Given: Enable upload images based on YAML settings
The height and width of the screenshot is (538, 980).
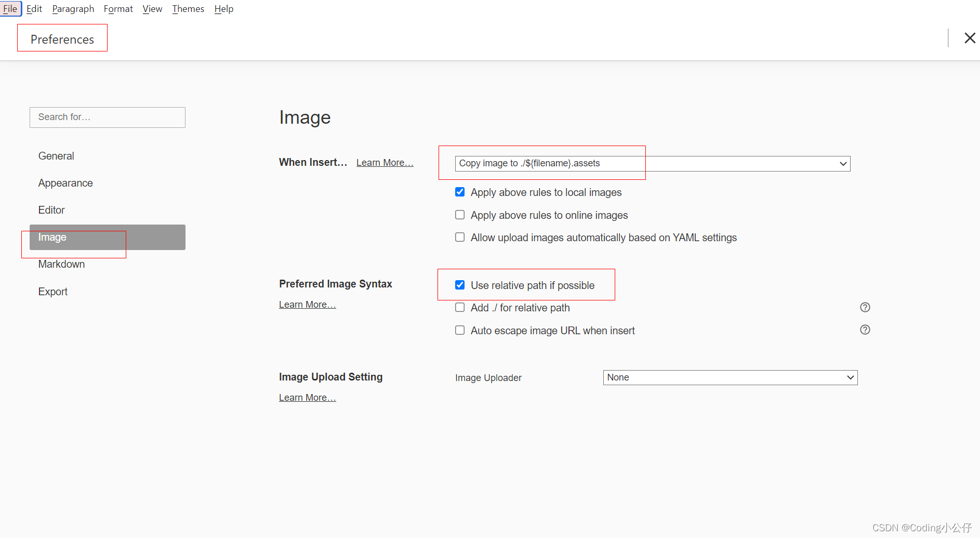Looking at the screenshot, I should [x=460, y=237].
